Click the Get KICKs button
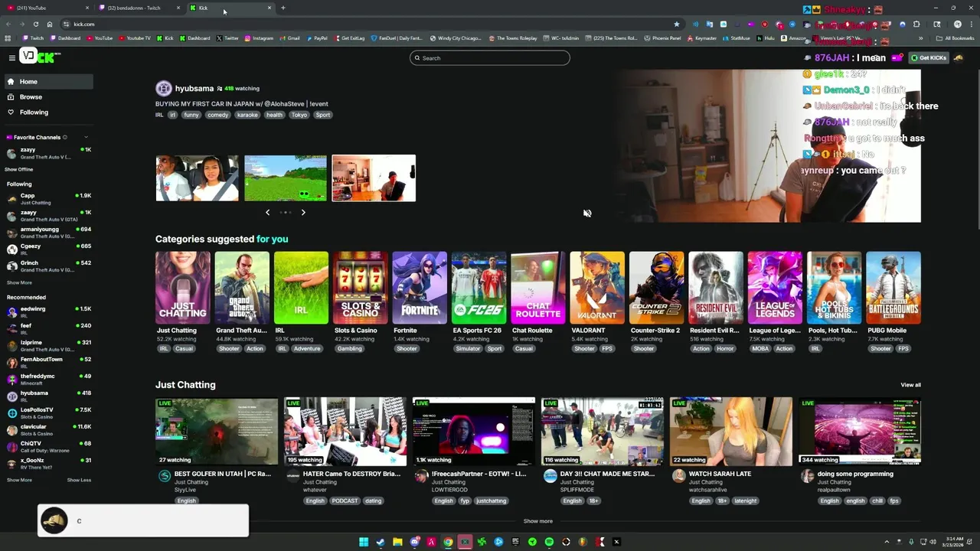980x551 pixels. (x=928, y=57)
